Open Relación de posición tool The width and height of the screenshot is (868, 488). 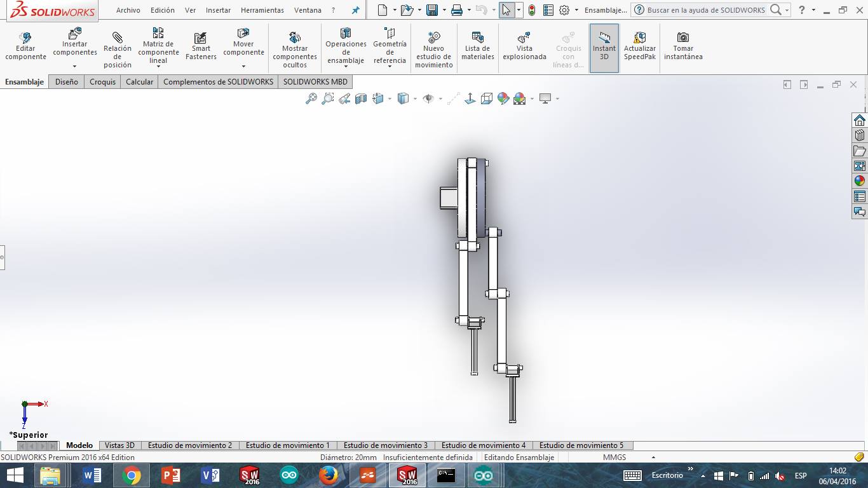click(118, 50)
